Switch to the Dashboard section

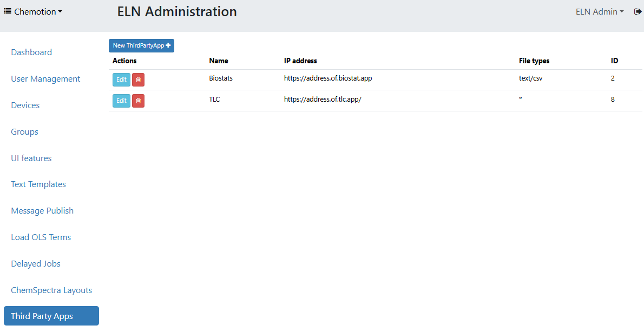[31, 52]
